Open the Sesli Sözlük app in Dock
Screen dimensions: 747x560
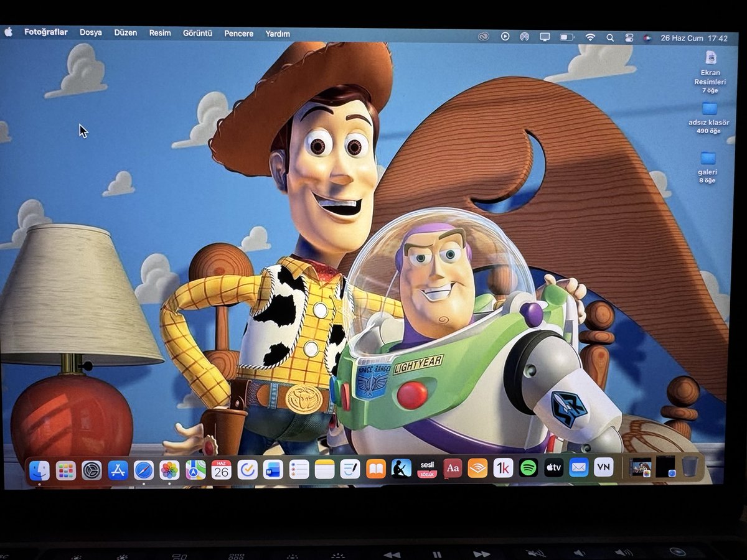(426, 469)
